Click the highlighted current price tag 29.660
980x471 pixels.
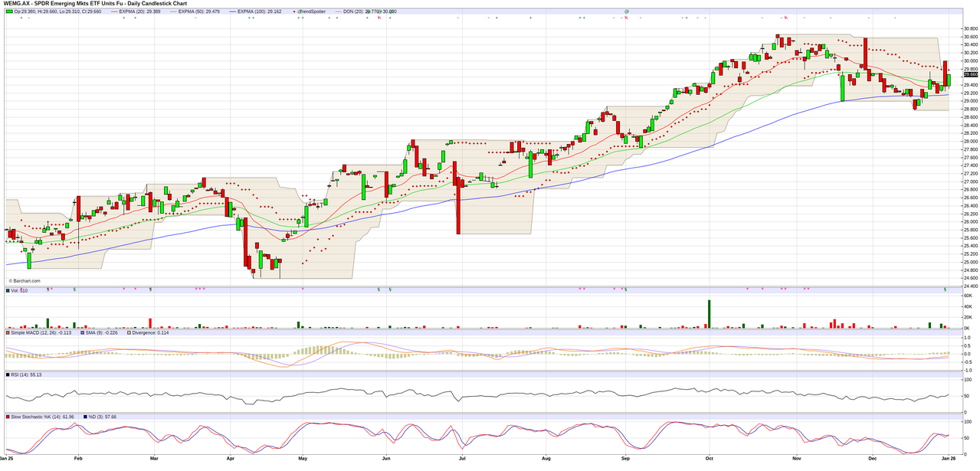(969, 74)
